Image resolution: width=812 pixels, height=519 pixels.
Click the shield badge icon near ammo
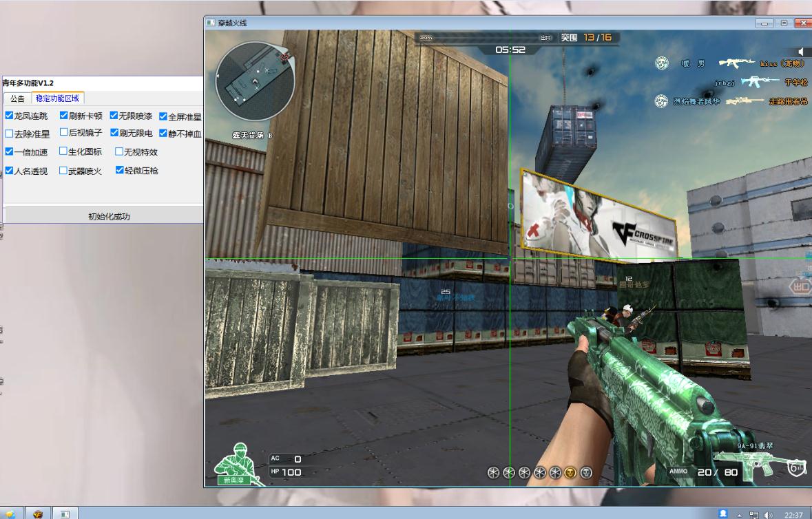(x=796, y=468)
